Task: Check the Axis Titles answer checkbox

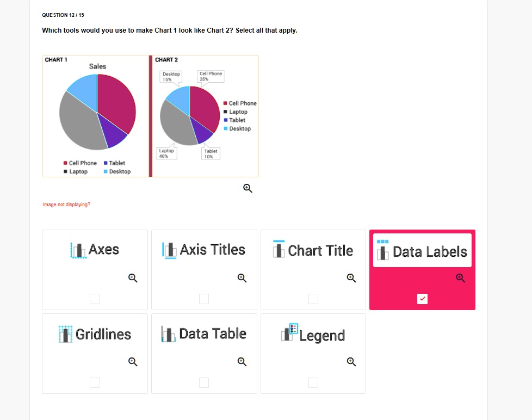Action: click(x=204, y=299)
